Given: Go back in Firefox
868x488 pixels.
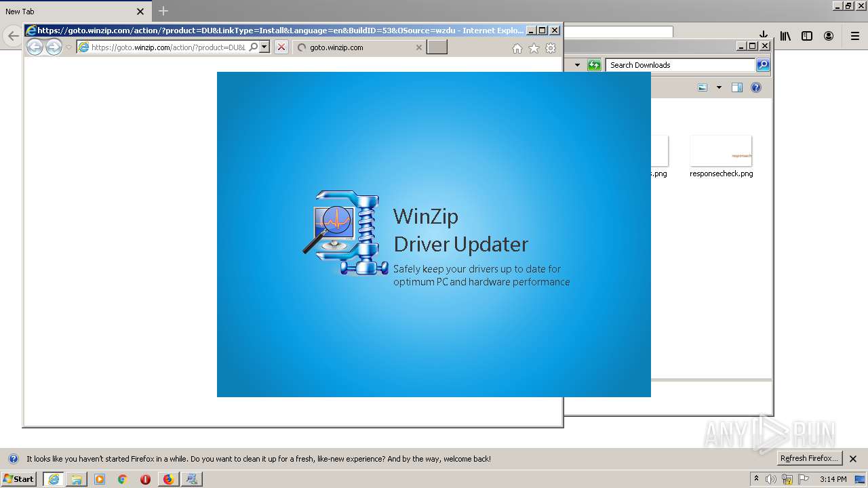Looking at the screenshot, I should [12, 36].
